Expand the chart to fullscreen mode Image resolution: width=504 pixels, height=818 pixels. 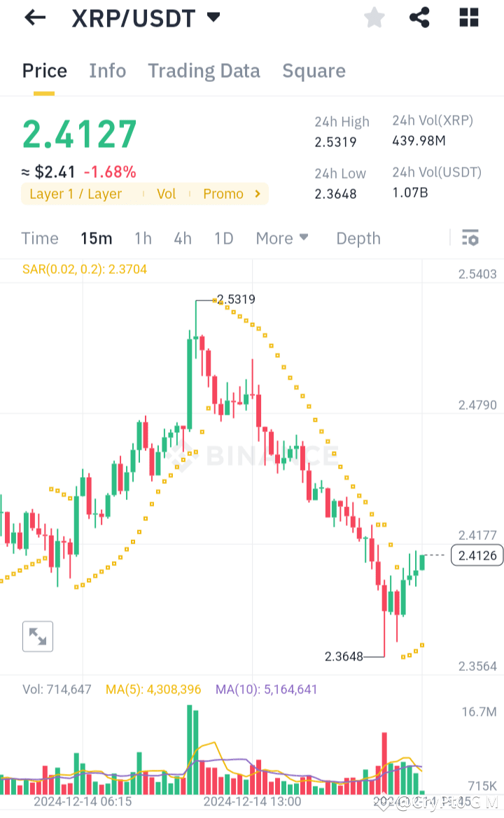pyautogui.click(x=38, y=636)
